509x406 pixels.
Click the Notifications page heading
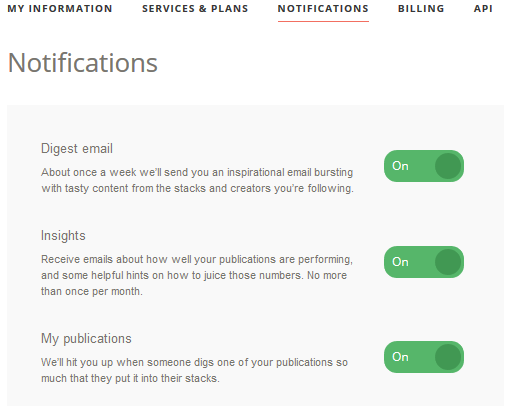82,63
